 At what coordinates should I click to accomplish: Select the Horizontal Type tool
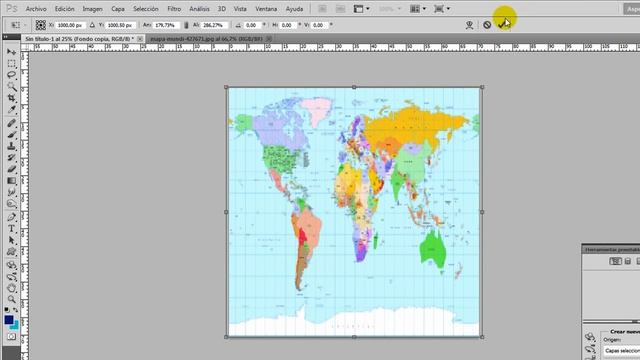click(x=11, y=229)
